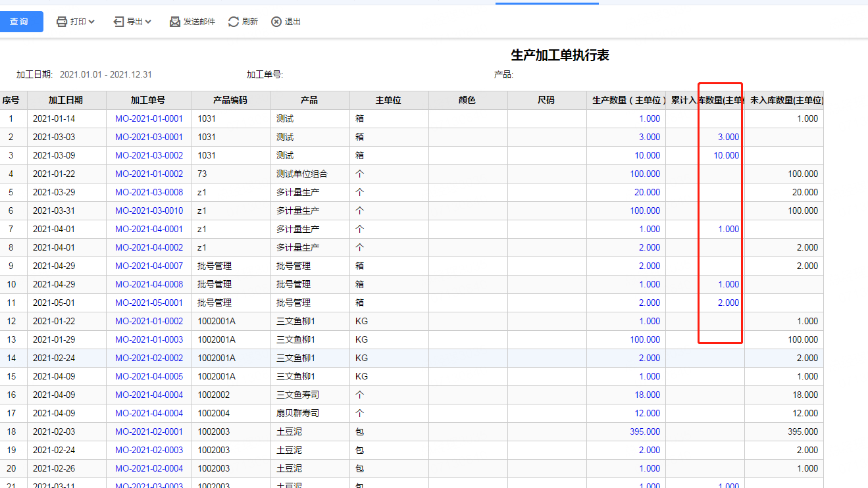
Task: Click the printer icon for 打印
Action: 62,22
